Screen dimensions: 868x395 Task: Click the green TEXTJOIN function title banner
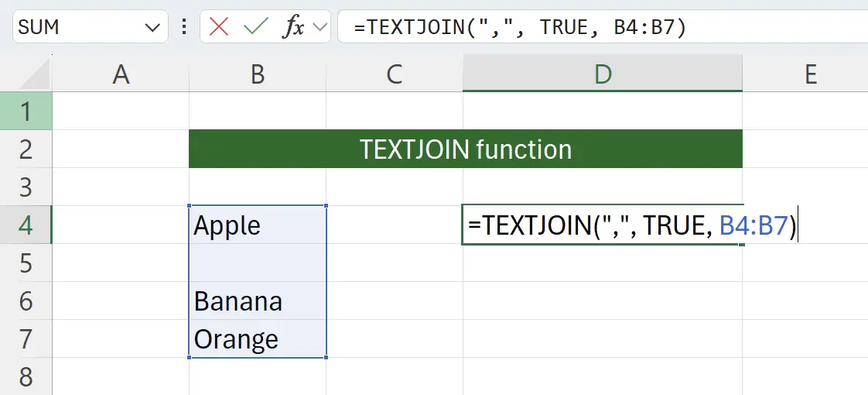465,149
